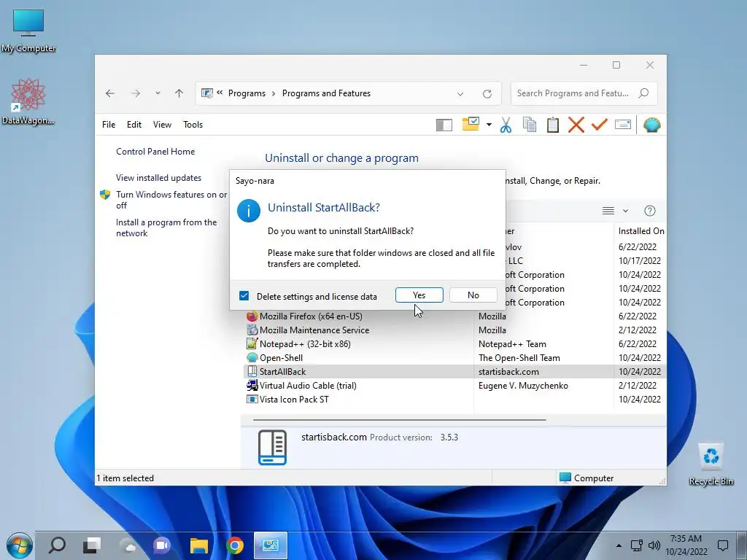The height and width of the screenshot is (560, 747).
Task: Sort by Installed On column header
Action: pos(640,231)
